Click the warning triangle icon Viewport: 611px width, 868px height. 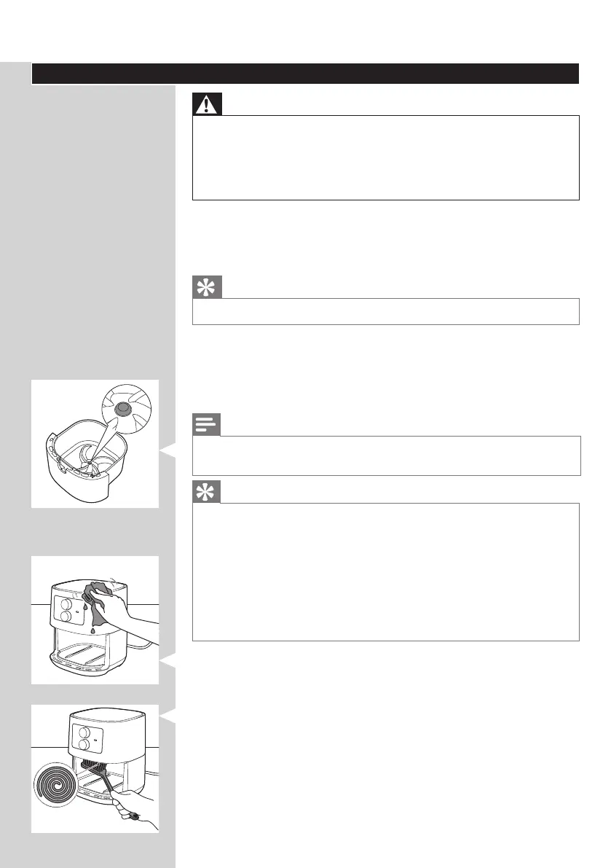207,104
